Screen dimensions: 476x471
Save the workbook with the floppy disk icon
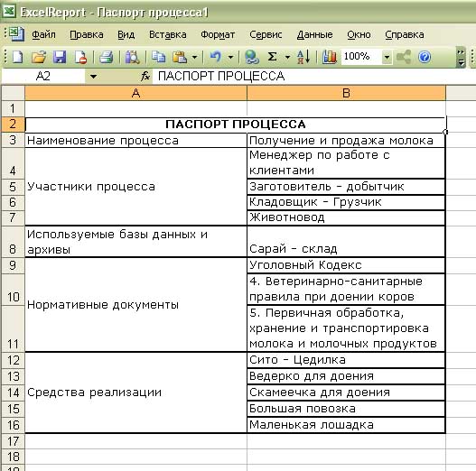60,57
